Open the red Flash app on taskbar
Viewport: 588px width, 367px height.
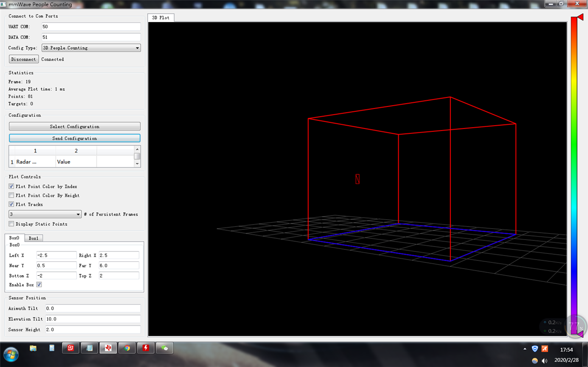click(x=145, y=348)
